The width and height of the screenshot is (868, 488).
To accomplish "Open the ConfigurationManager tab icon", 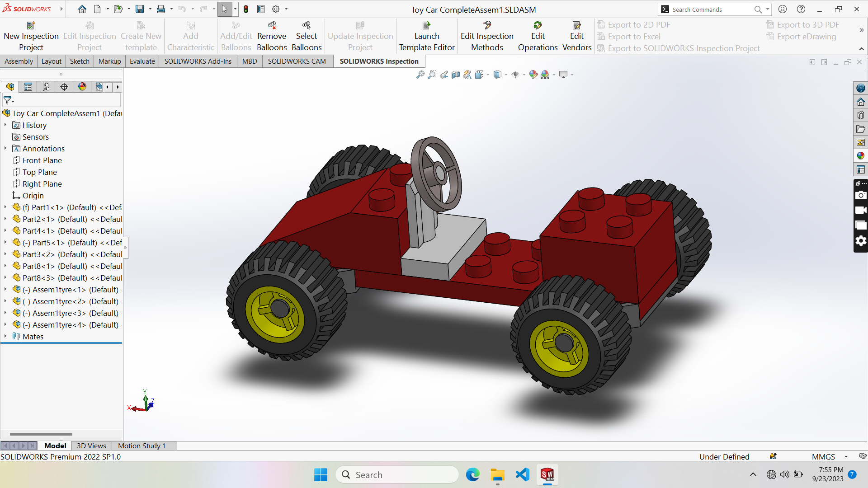I will pos(46,87).
